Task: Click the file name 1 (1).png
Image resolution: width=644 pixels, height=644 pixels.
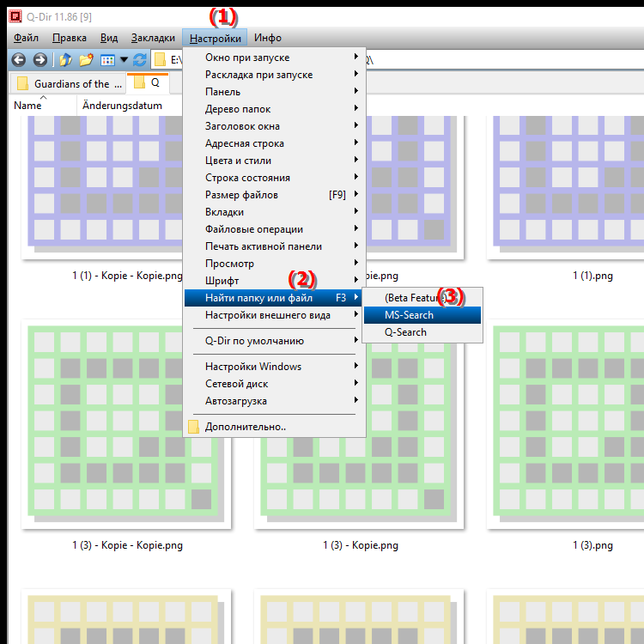Action: (x=592, y=276)
